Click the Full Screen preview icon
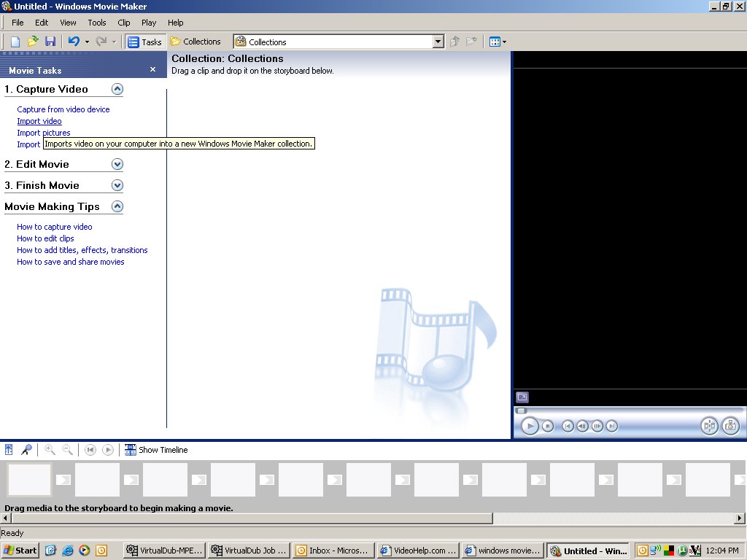 522,397
